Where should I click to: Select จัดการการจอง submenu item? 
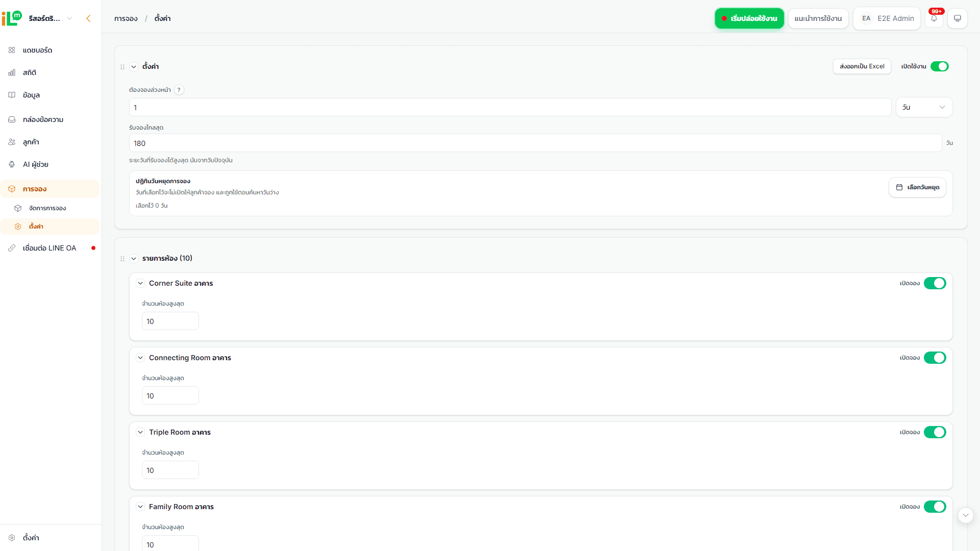point(50,208)
